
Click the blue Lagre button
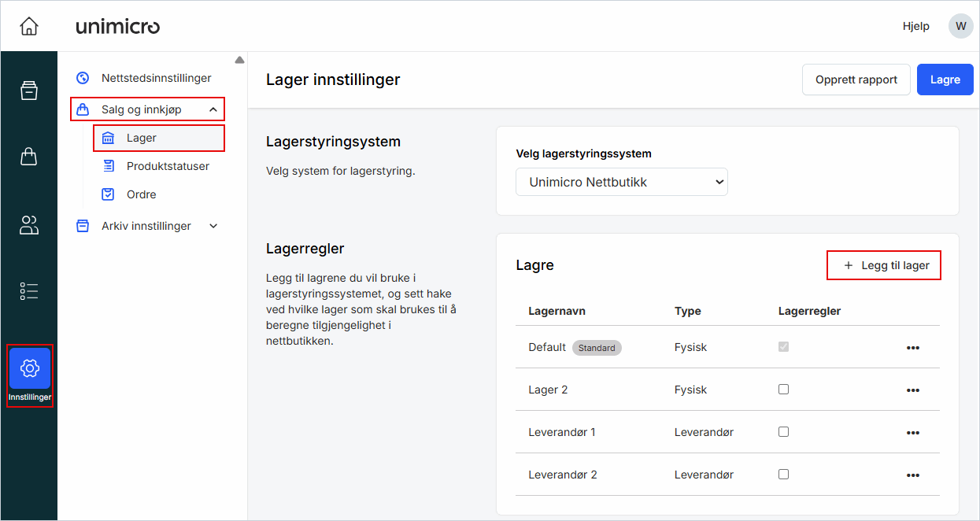pyautogui.click(x=945, y=79)
